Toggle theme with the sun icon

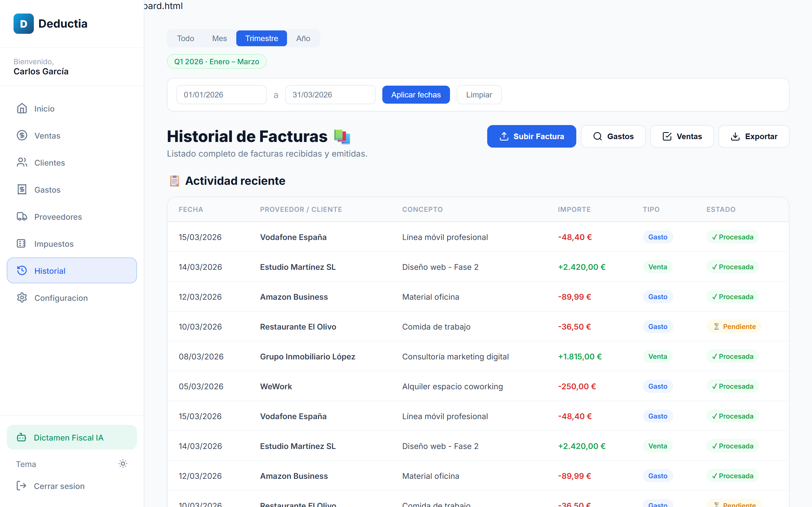pyautogui.click(x=123, y=464)
